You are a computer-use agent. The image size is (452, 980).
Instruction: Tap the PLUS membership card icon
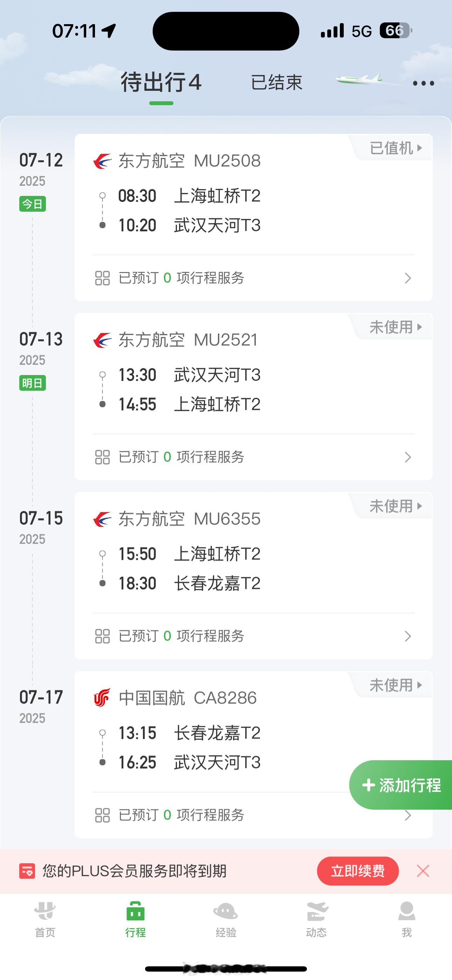(x=27, y=871)
